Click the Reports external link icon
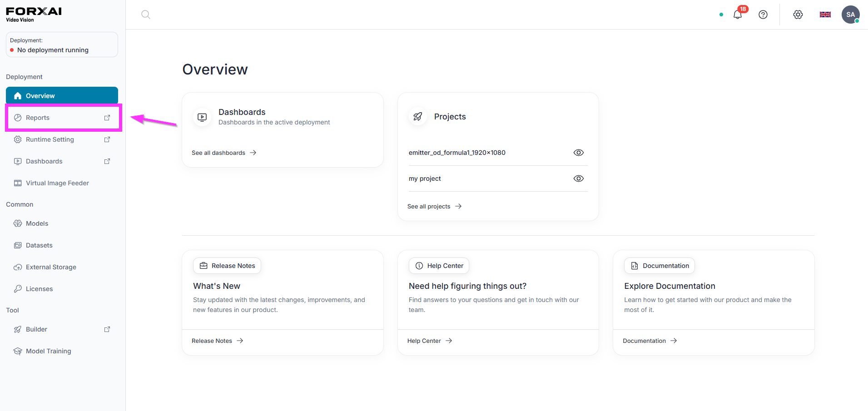Screen dimensions: 868x411 pyautogui.click(x=107, y=118)
